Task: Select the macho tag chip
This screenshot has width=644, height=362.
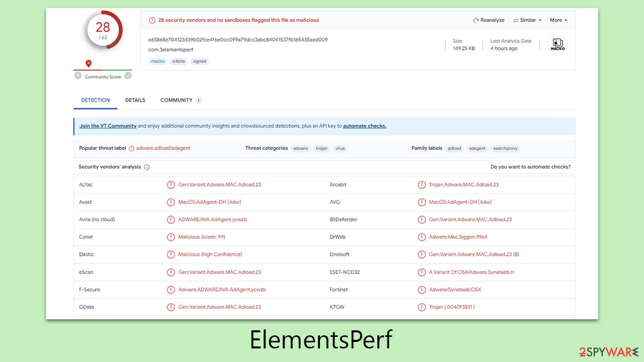Action: (x=157, y=61)
